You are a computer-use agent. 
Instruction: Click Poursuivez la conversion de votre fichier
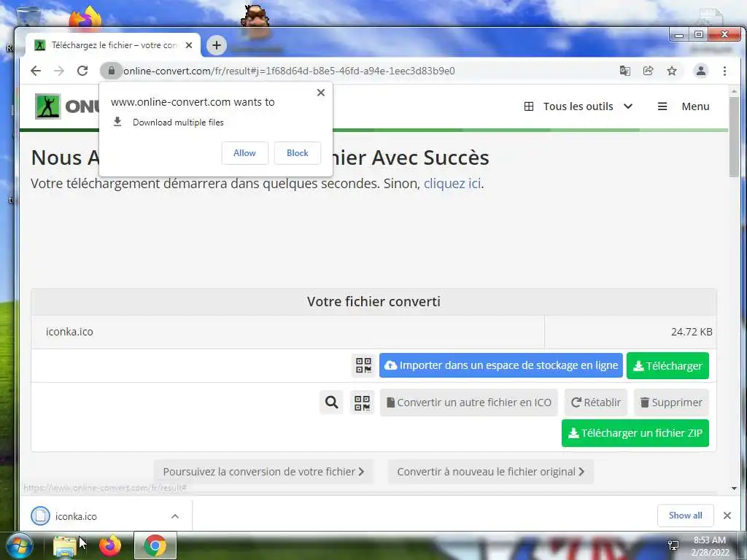coord(263,472)
